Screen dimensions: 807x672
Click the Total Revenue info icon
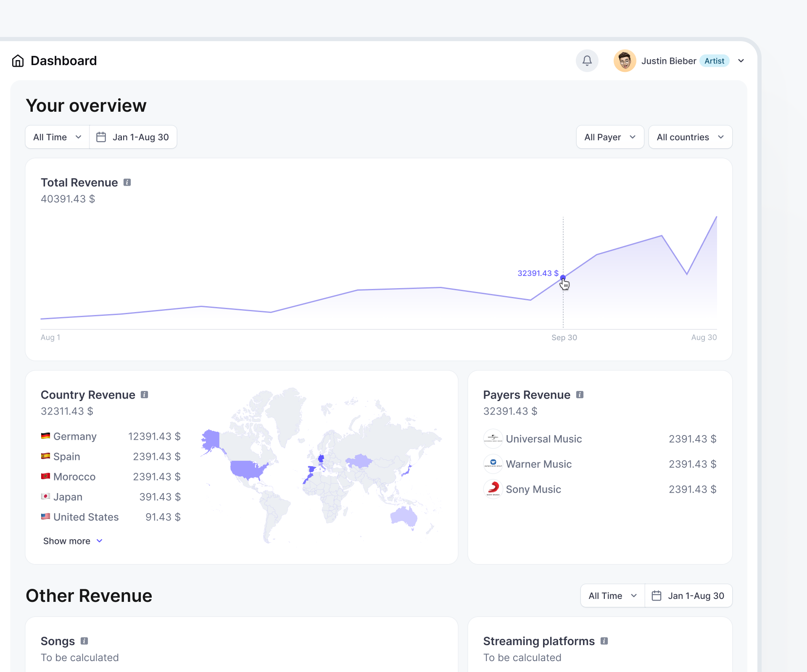(127, 182)
